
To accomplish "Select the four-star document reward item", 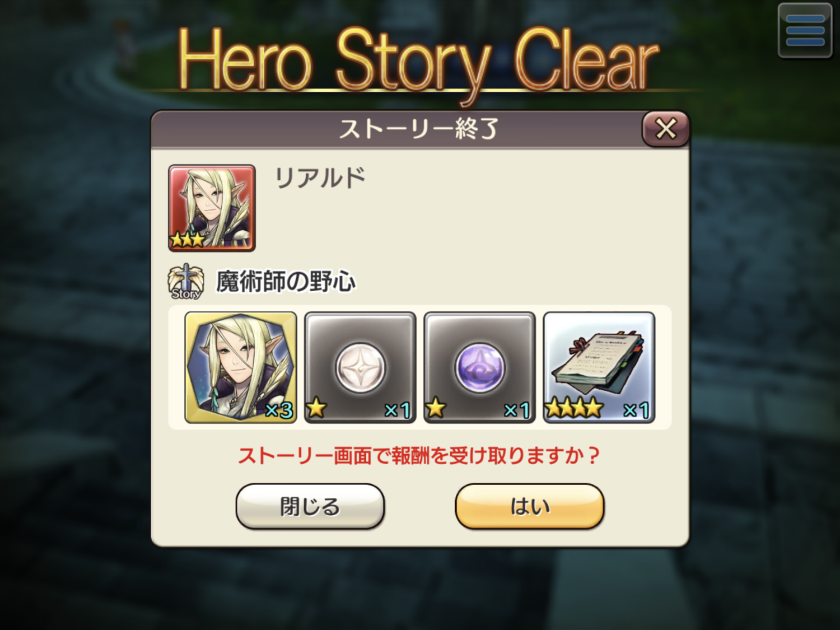I will [x=599, y=367].
